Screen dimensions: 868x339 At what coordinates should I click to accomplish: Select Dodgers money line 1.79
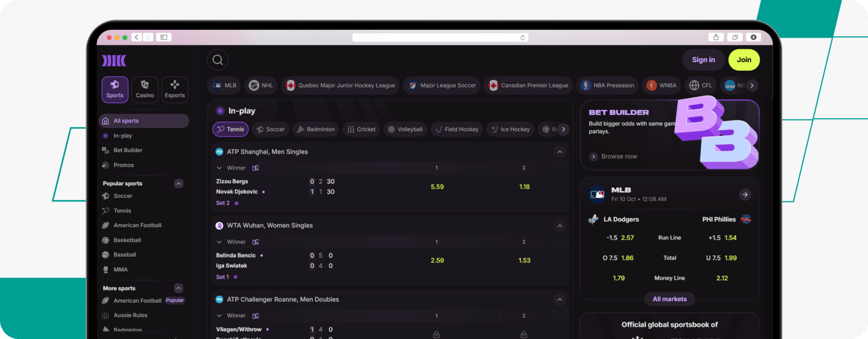tap(619, 279)
